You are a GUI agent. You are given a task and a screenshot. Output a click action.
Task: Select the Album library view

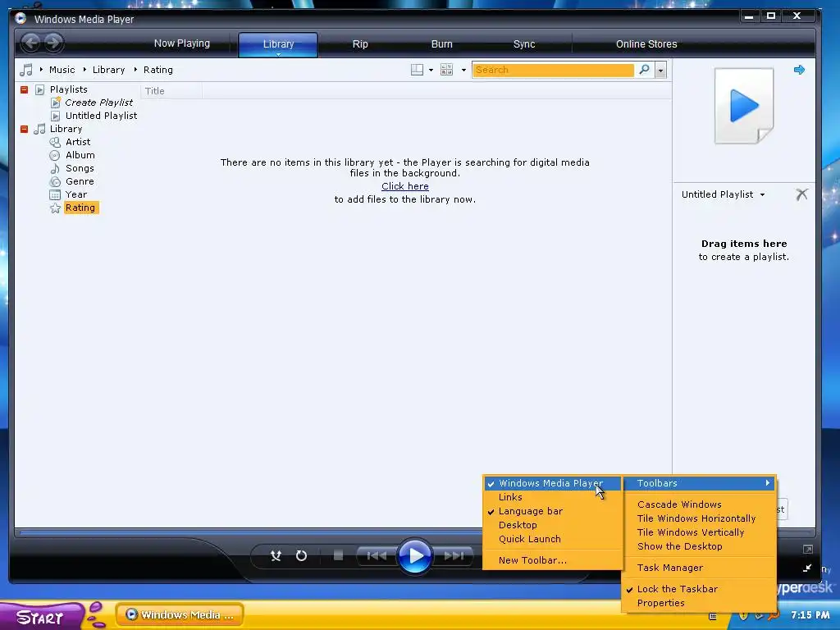80,155
